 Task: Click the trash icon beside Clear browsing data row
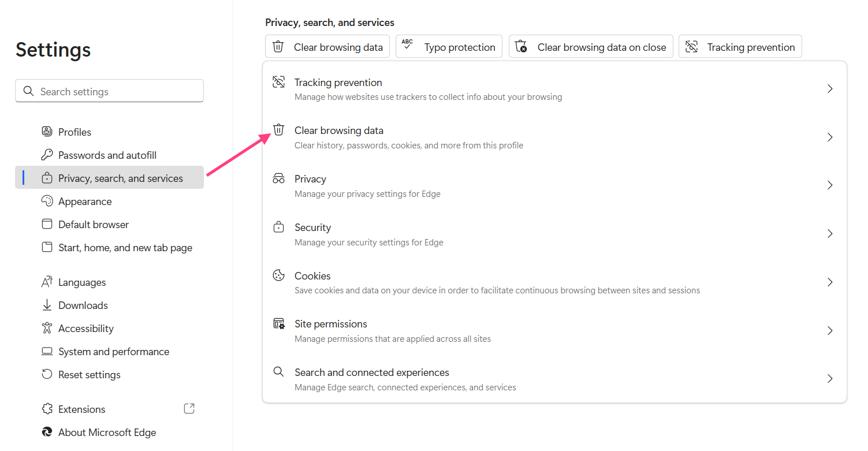pos(278,130)
